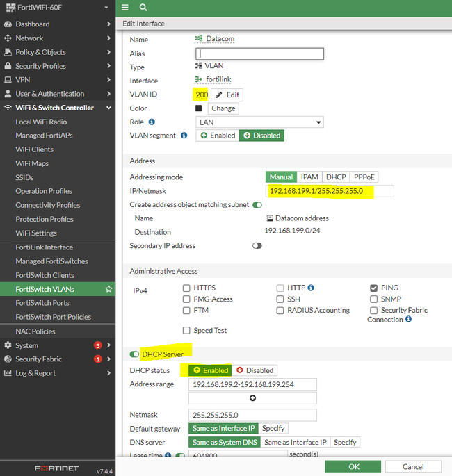
Task: Click the Policy & Objects icon in sidebar
Action: click(x=8, y=52)
